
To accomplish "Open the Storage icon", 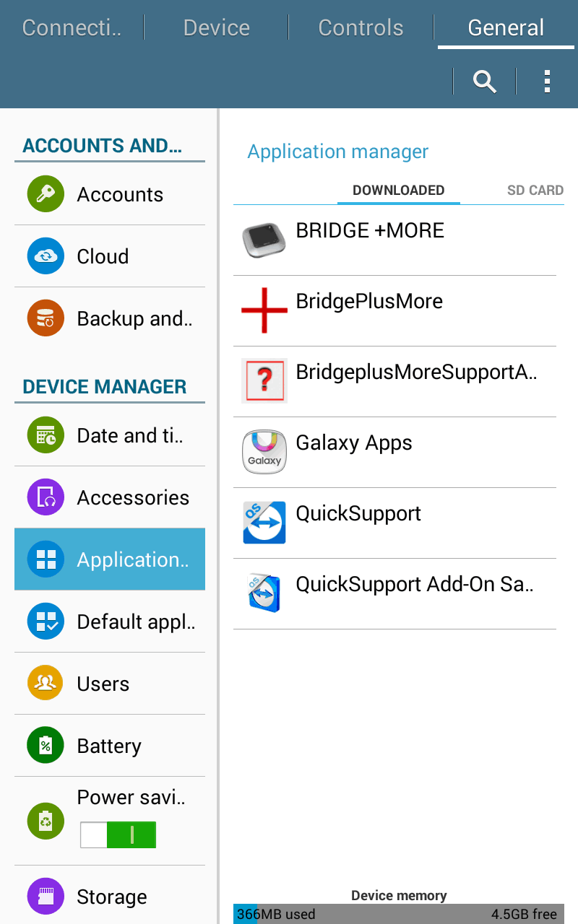I will 45,896.
